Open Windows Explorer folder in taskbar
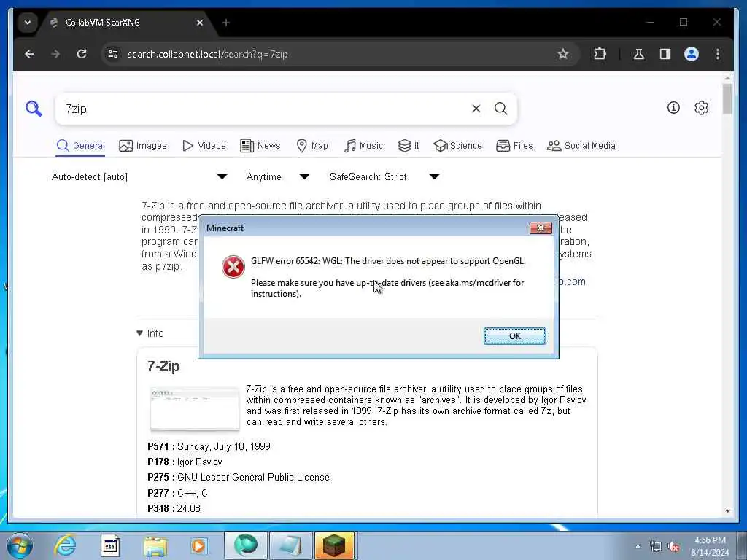Image resolution: width=747 pixels, height=560 pixels. [155, 546]
